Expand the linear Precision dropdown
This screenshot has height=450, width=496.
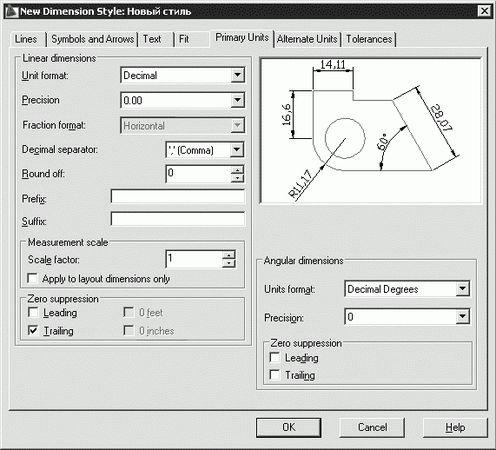pyautogui.click(x=237, y=100)
